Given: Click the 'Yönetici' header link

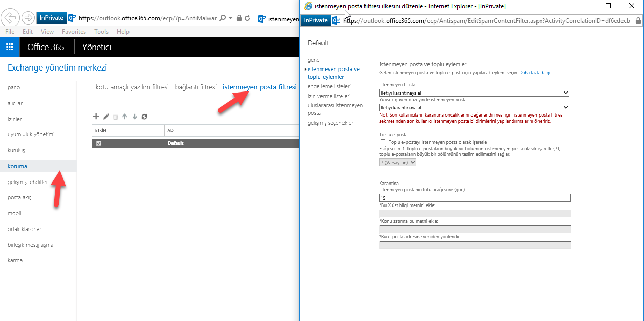Looking at the screenshot, I should pos(97,47).
